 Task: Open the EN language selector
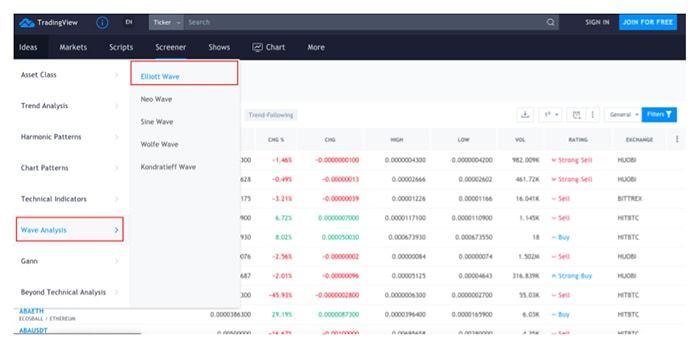[x=129, y=22]
